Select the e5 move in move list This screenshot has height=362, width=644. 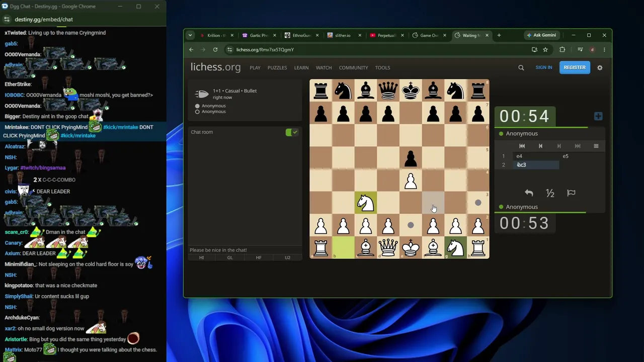click(582, 156)
